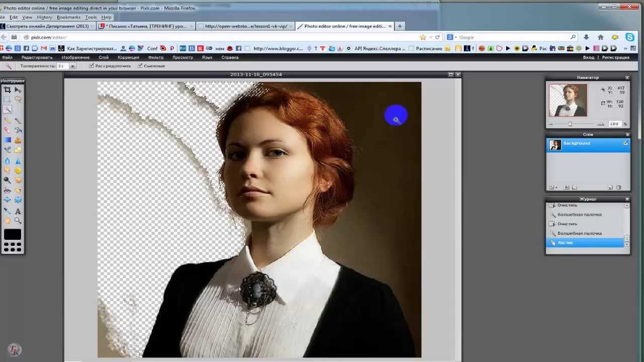Switch to the Смотреть онлайн Департамент tab
The height and width of the screenshot is (362, 644).
[x=47, y=26]
